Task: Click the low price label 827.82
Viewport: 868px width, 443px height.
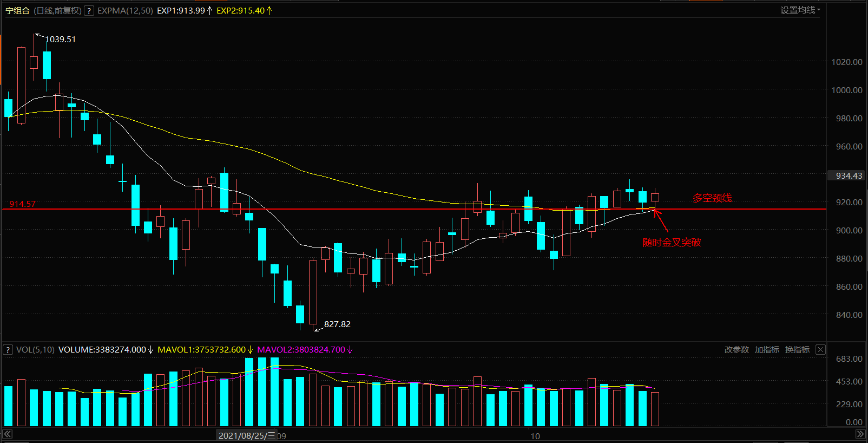Action: [337, 324]
